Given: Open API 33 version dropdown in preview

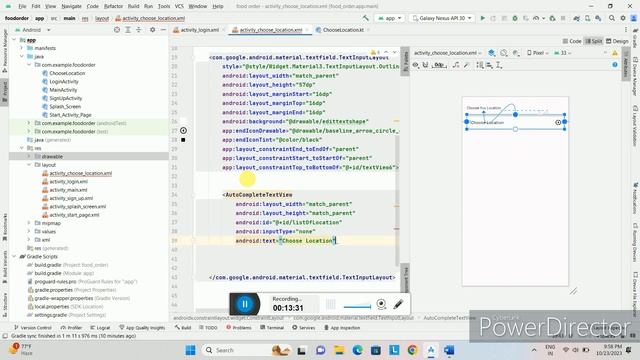Looking at the screenshot, I should tap(562, 53).
